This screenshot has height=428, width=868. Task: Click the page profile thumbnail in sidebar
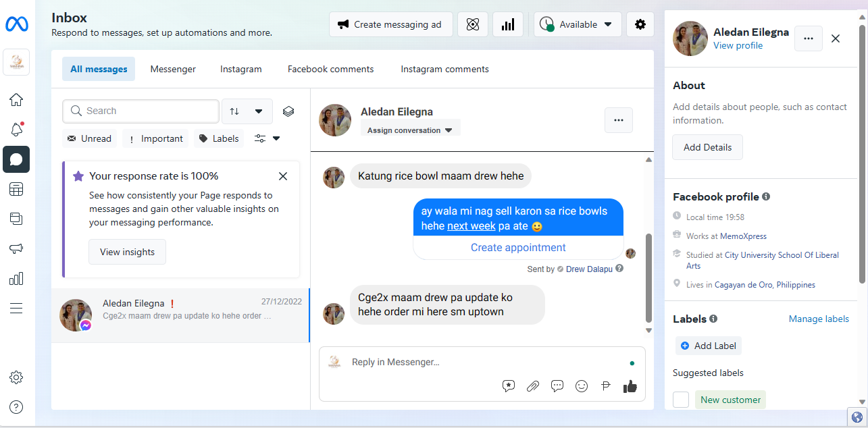16,62
